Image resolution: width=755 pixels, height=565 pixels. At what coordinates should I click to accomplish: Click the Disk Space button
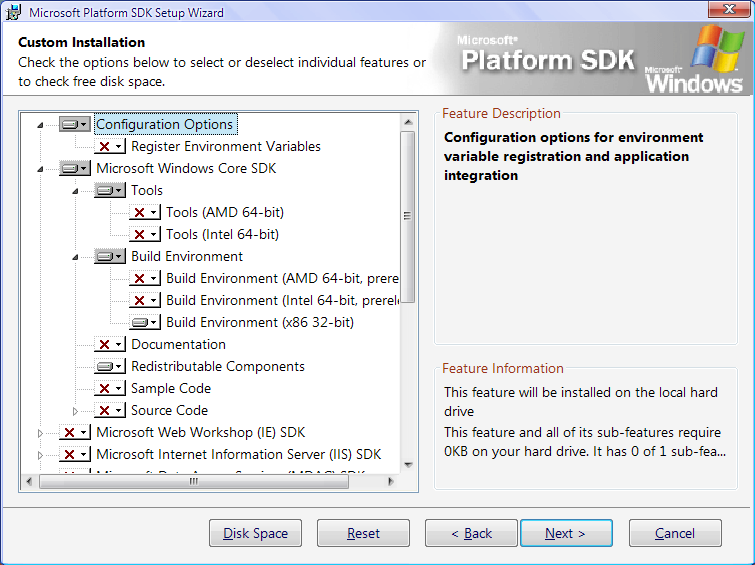[255, 533]
